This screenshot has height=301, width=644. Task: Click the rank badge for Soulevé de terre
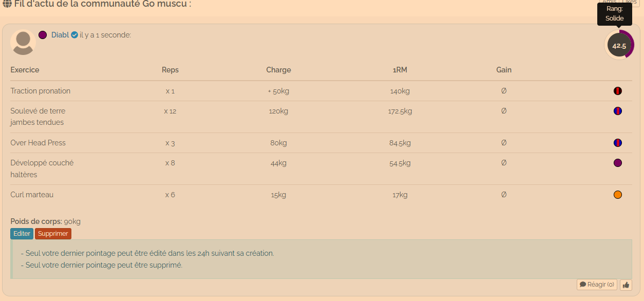618,111
